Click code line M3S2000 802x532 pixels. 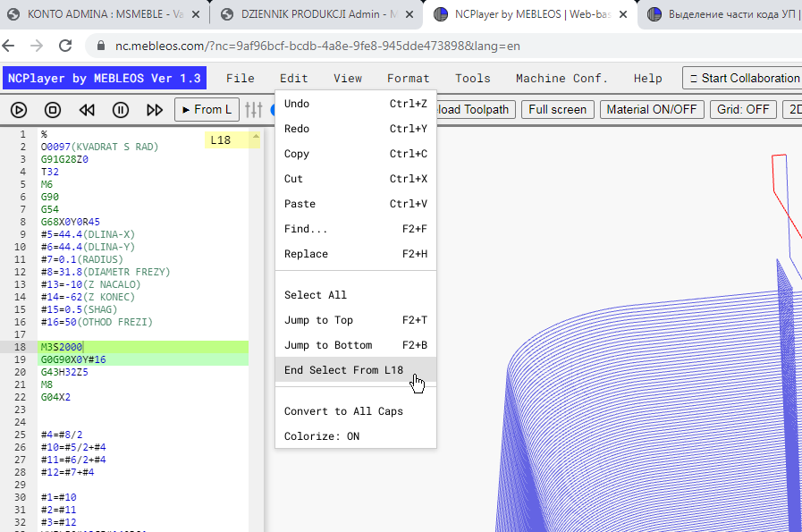click(62, 347)
